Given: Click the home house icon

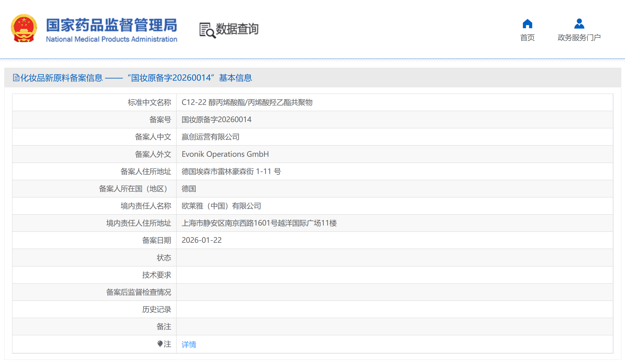Looking at the screenshot, I should (x=527, y=24).
